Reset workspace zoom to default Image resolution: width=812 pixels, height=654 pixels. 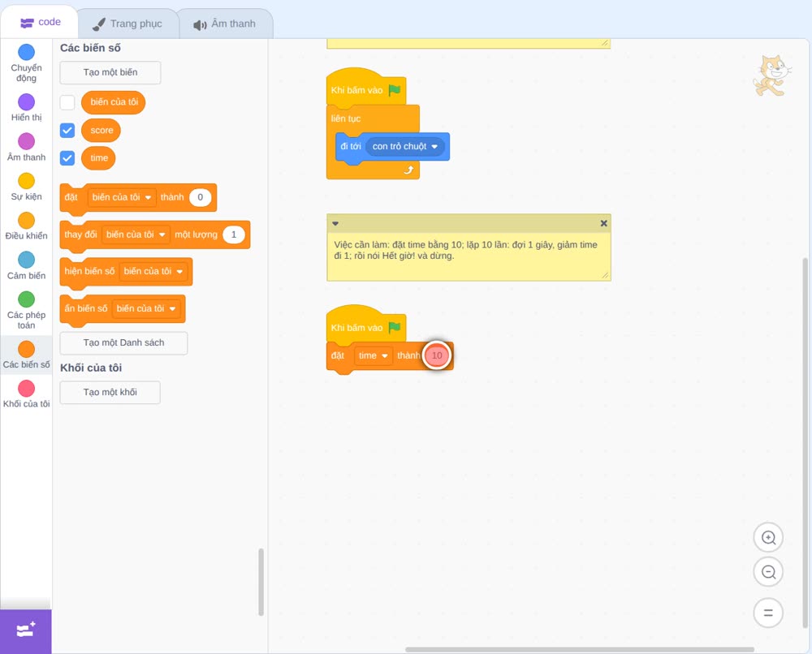click(x=768, y=613)
